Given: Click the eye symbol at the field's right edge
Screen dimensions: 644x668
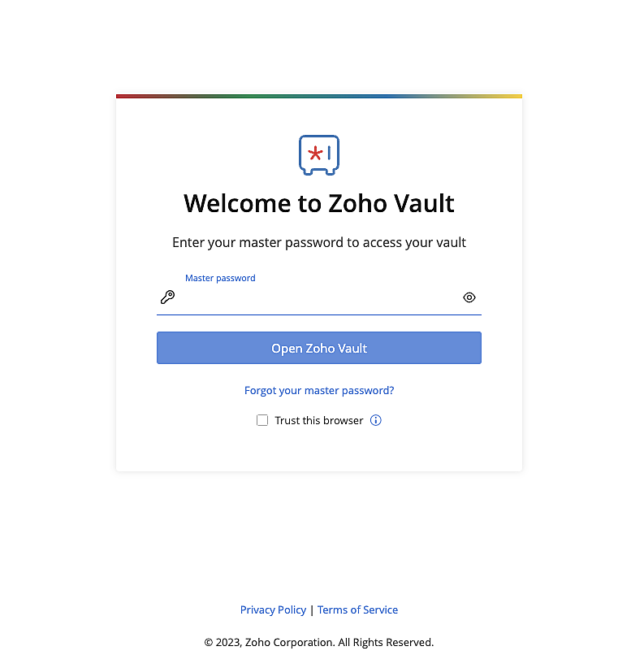Looking at the screenshot, I should coord(469,297).
